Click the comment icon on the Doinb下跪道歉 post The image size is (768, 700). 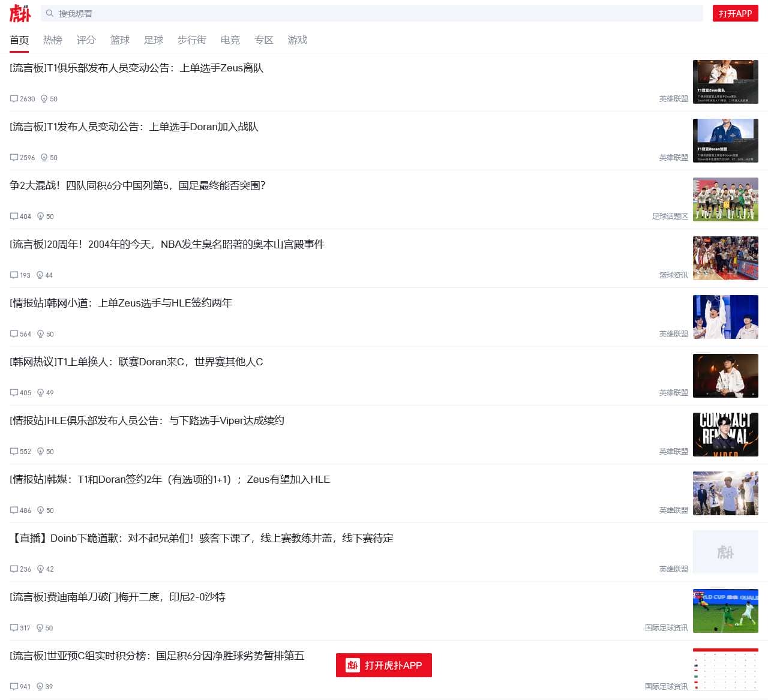(x=14, y=569)
